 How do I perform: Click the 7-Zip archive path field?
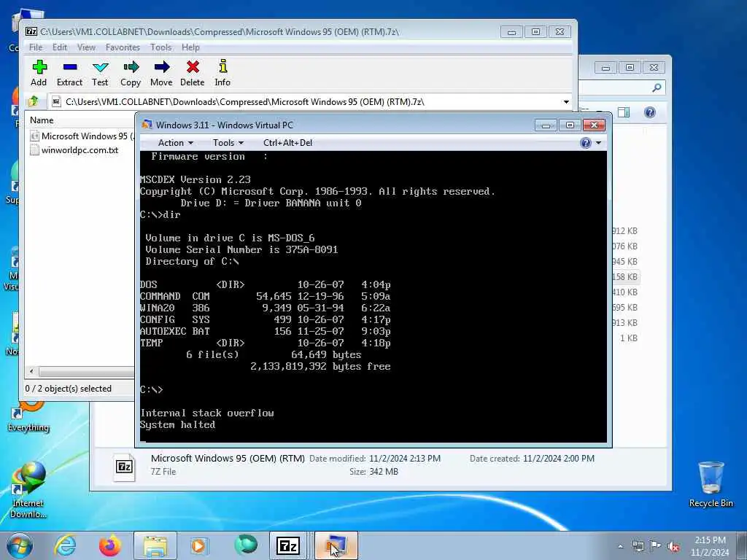point(305,102)
